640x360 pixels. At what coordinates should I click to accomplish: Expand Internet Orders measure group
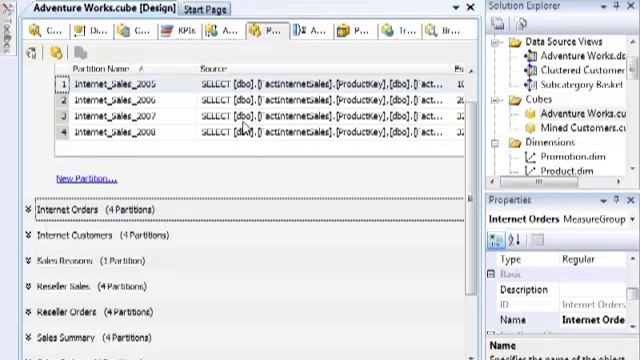tap(28, 209)
